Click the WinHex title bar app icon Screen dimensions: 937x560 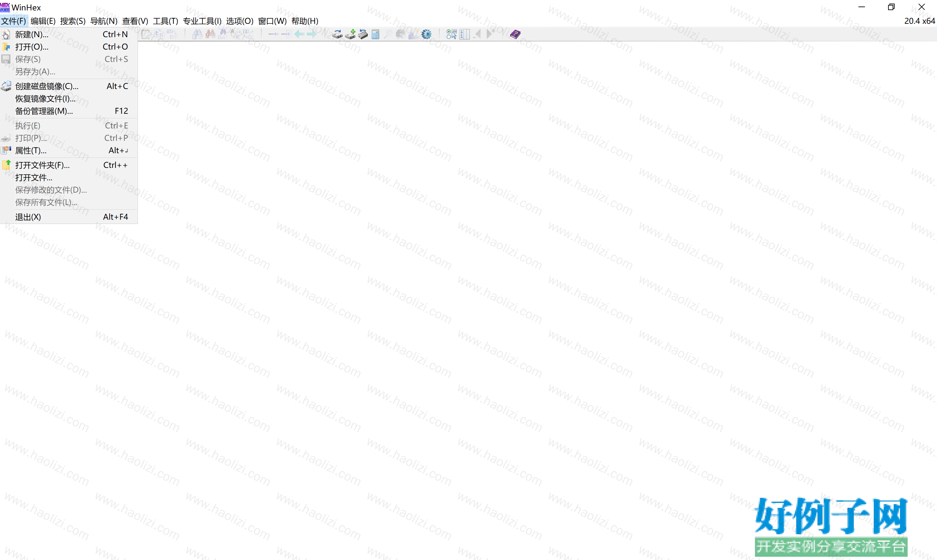pyautogui.click(x=5, y=7)
